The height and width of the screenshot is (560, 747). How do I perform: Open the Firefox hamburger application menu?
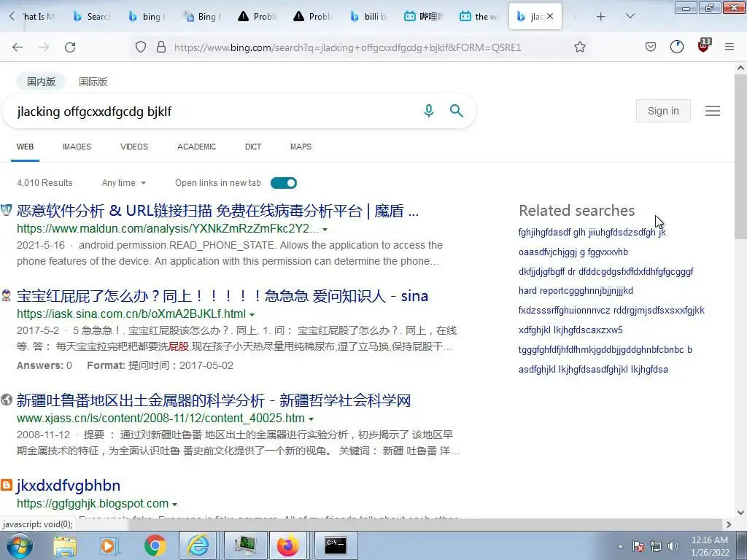coord(729,47)
